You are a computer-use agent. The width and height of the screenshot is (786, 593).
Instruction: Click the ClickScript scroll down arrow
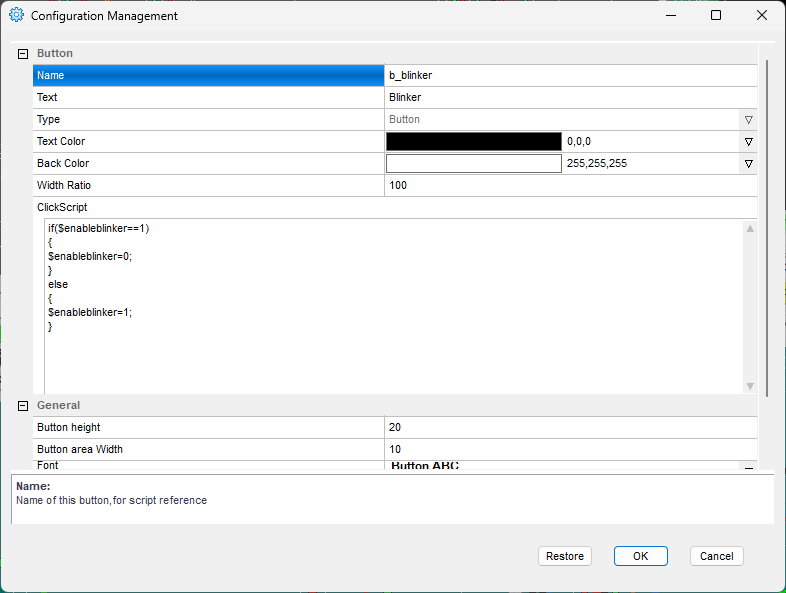pos(750,386)
